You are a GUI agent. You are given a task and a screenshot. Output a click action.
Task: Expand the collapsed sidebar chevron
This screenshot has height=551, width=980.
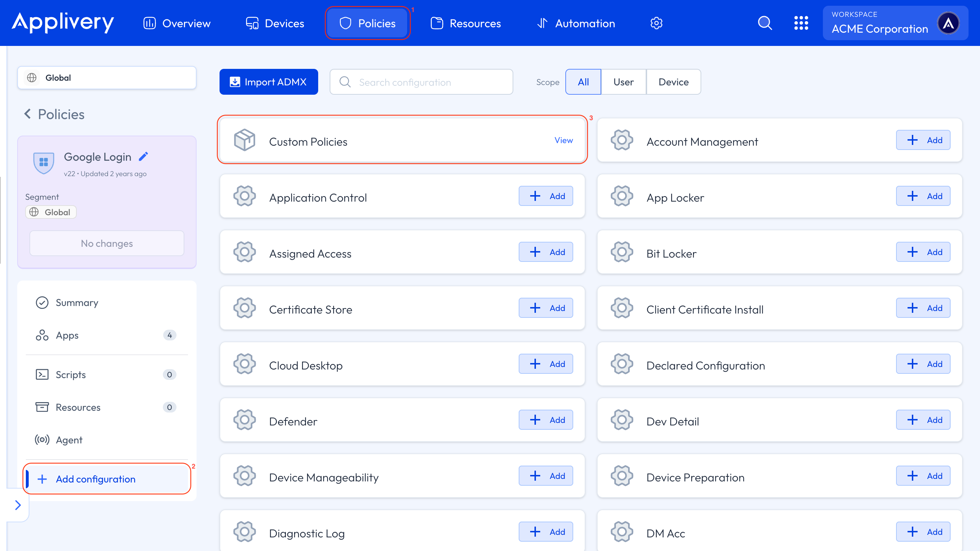18,505
